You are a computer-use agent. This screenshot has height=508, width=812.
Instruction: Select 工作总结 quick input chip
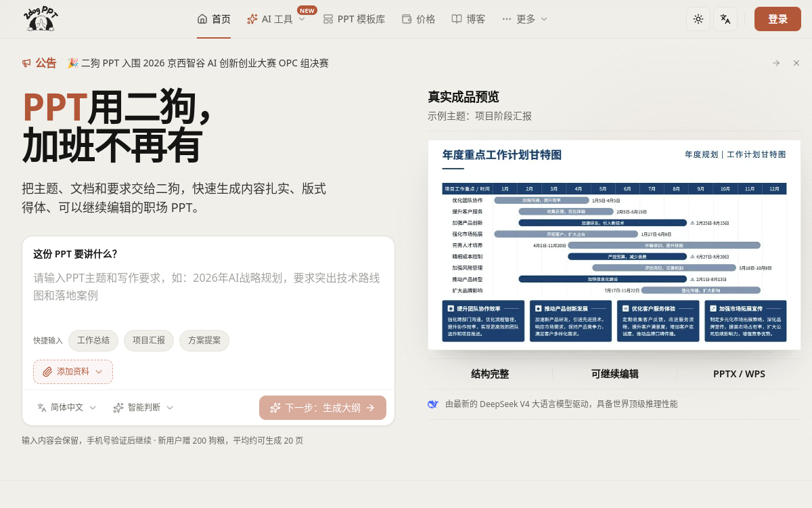click(x=93, y=341)
